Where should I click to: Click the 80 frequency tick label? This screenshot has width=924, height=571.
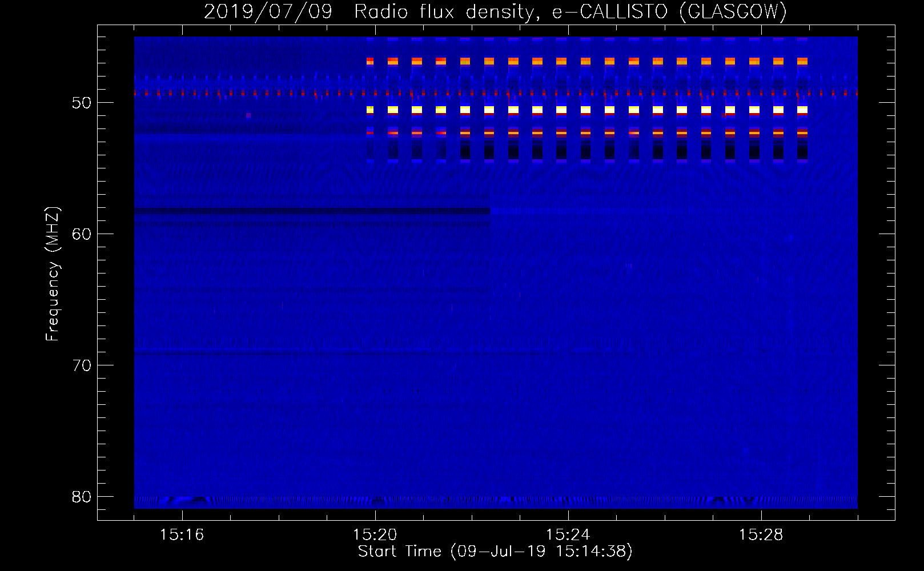pyautogui.click(x=82, y=497)
